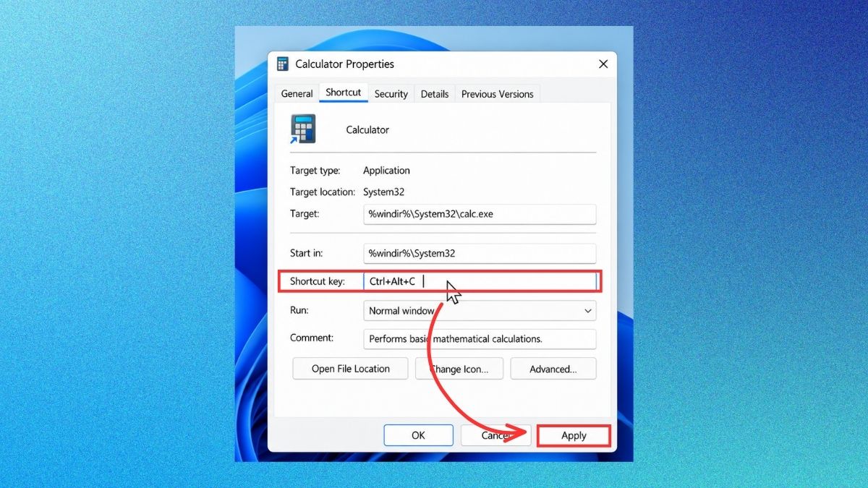Click the Calculator icon in title bar
Screen dimensions: 868x488
(283, 64)
